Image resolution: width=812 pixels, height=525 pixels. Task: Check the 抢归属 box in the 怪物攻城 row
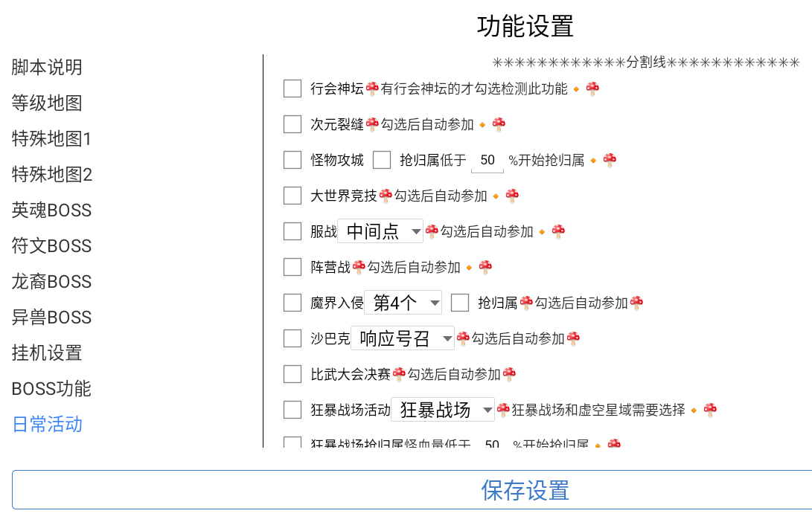pos(382,161)
